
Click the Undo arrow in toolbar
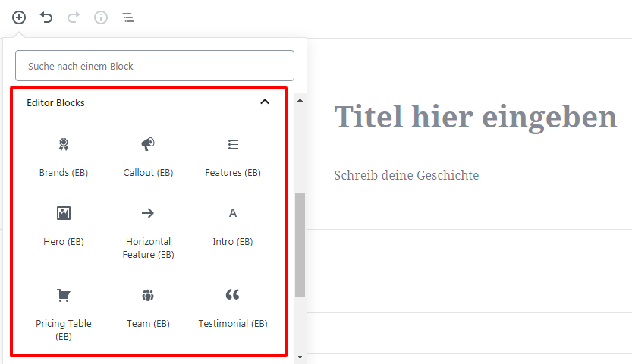pyautogui.click(x=46, y=17)
